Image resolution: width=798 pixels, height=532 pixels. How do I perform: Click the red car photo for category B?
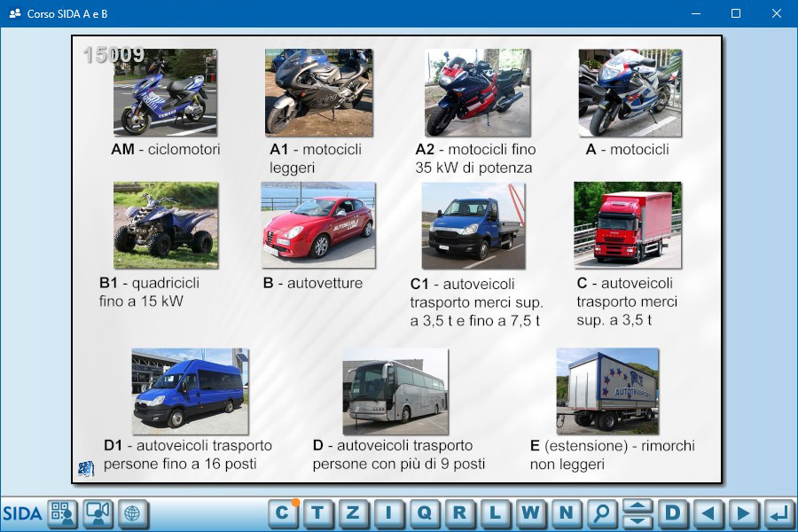point(317,224)
